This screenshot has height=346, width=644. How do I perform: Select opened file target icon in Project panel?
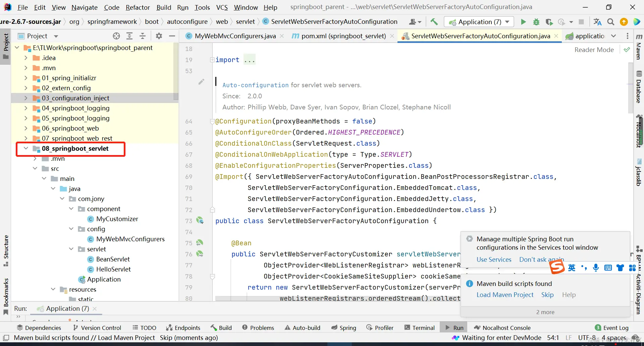point(116,36)
